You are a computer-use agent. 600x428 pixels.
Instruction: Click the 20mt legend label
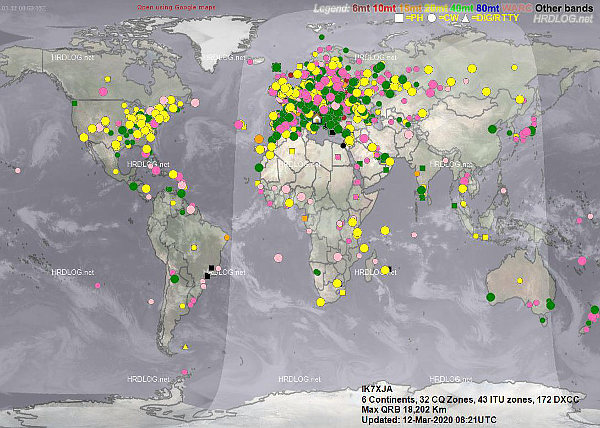[436, 8]
